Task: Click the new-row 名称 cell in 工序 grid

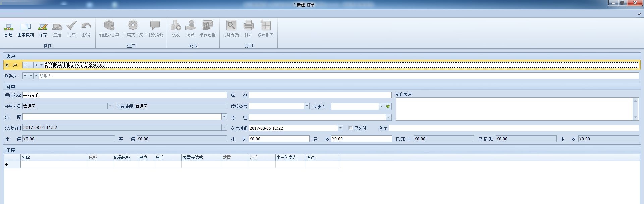Action: pyautogui.click(x=54, y=164)
